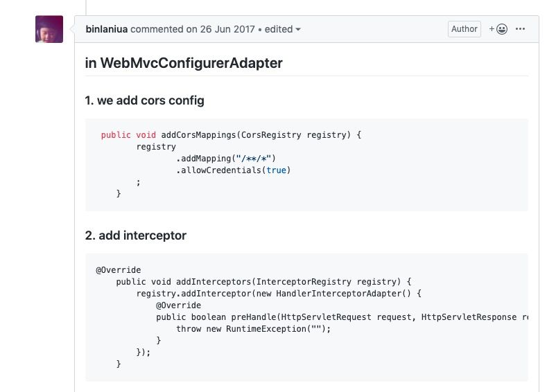Viewport: 547px width, 392px height.
Task: Click the Author badge label
Action: [464, 29]
